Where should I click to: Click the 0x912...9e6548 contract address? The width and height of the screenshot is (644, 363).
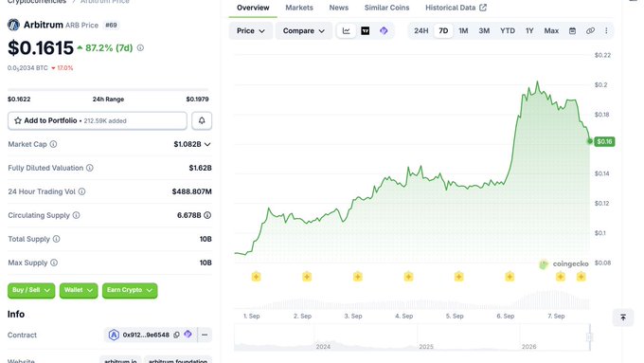(x=146, y=336)
